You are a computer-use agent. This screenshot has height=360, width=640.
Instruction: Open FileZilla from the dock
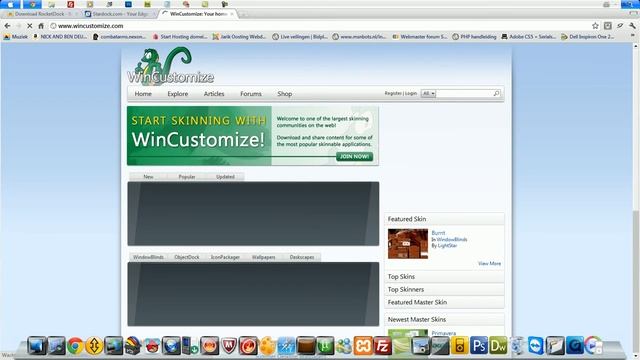click(382, 346)
